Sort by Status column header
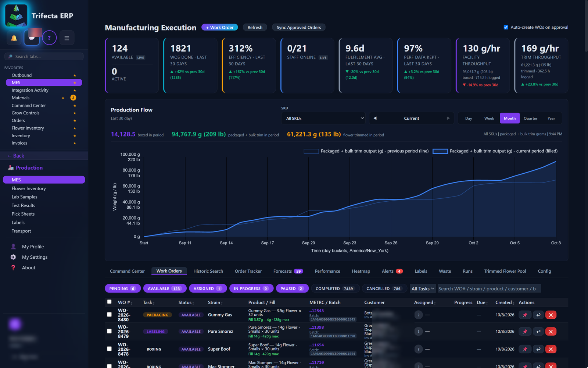Image resolution: width=588 pixels, height=368 pixels. point(187,302)
